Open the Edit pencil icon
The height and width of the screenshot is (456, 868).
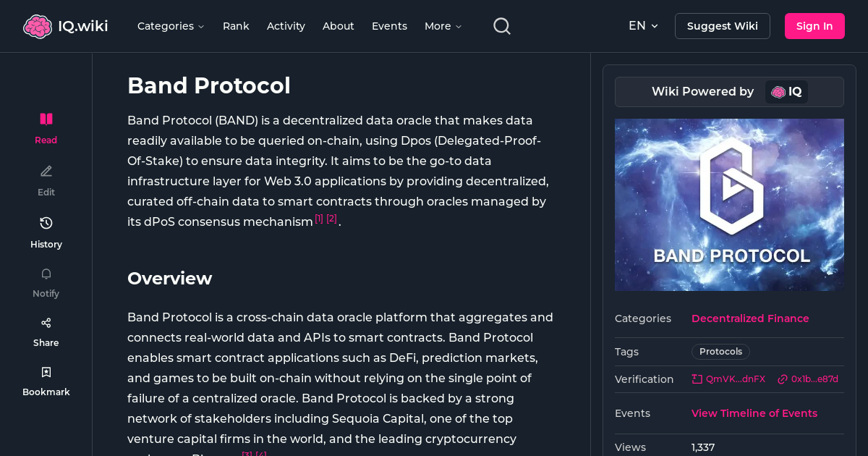pyautogui.click(x=46, y=171)
